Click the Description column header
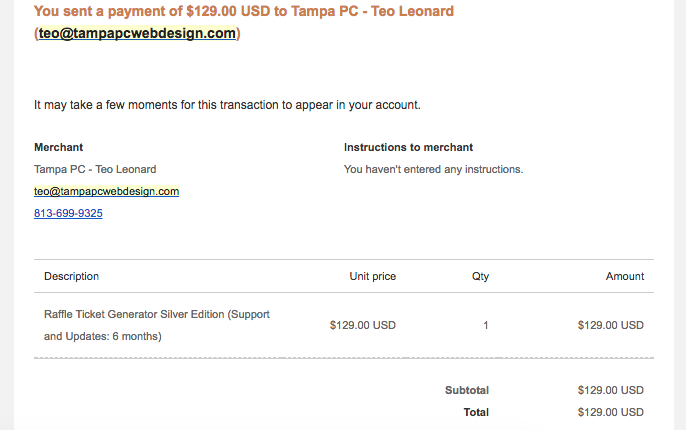 tap(72, 276)
